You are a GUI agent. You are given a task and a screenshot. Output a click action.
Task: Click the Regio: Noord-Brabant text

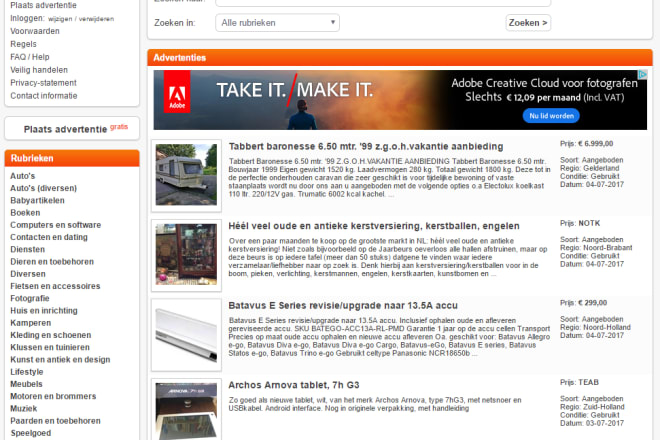[x=596, y=248]
